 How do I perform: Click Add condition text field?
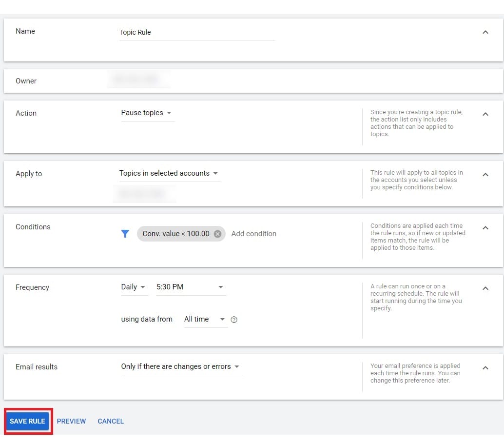[253, 234]
